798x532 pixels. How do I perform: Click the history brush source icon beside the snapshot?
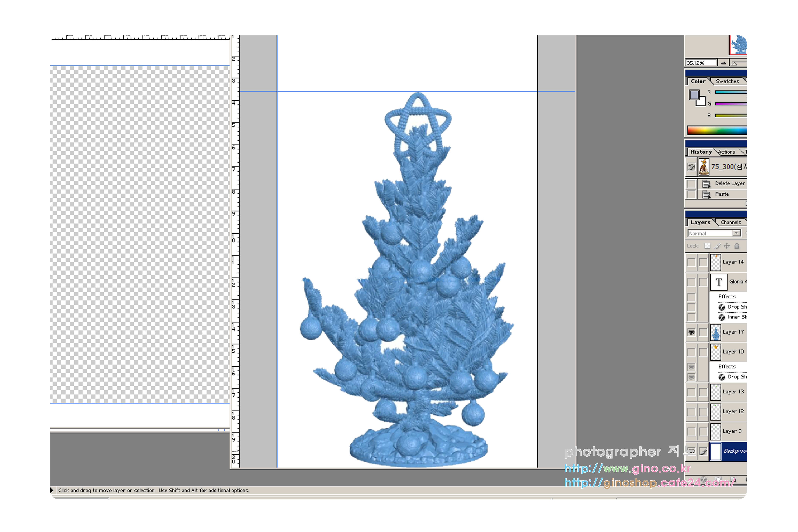[691, 167]
